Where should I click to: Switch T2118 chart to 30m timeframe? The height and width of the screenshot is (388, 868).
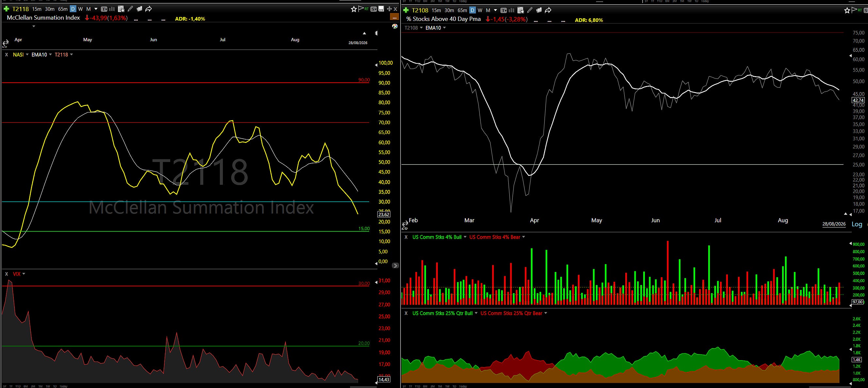(50, 9)
